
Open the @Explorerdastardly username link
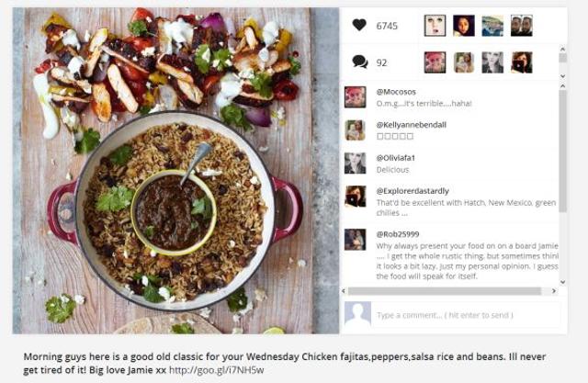point(413,191)
